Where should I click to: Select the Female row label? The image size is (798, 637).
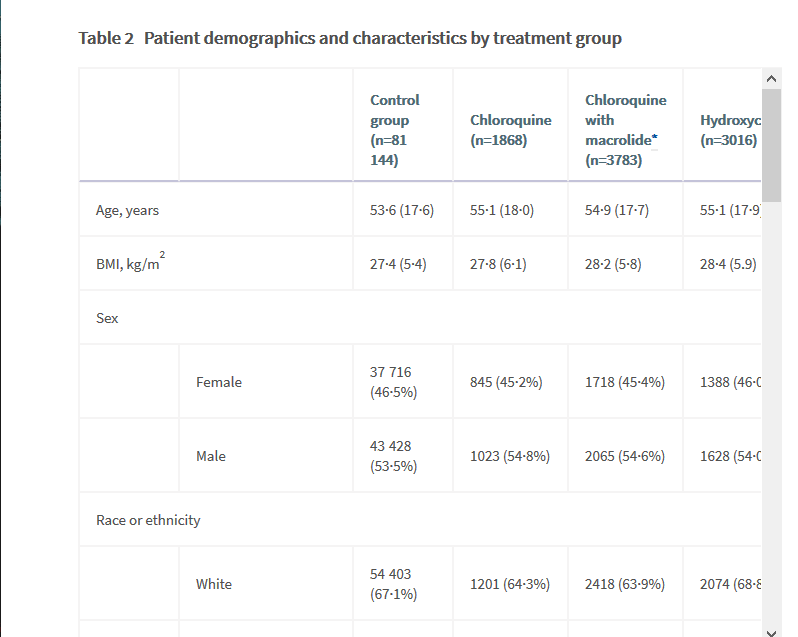219,382
